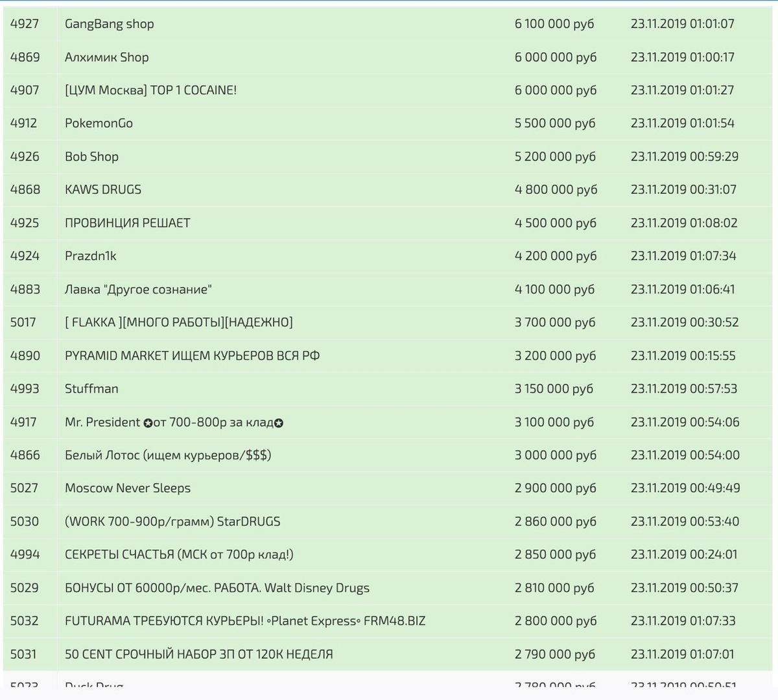Click the 3 200 000 руб amount

point(556,355)
